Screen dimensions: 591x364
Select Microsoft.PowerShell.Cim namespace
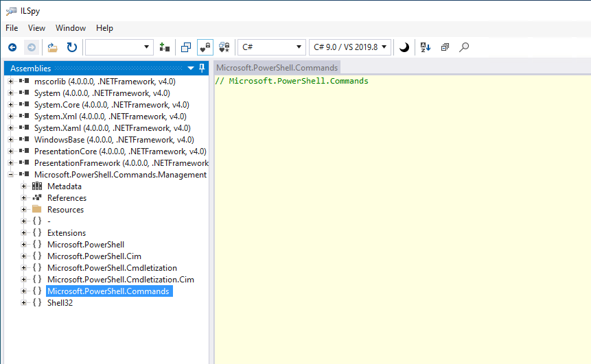tap(94, 256)
